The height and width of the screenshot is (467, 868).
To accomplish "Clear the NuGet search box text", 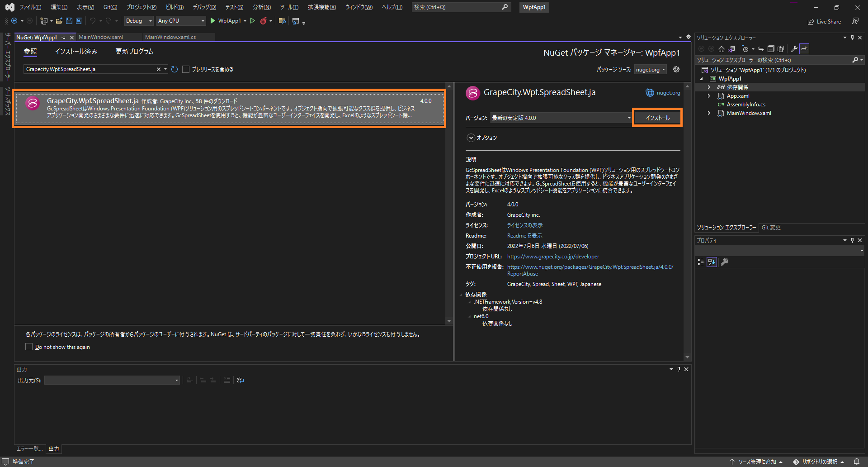I will click(158, 69).
